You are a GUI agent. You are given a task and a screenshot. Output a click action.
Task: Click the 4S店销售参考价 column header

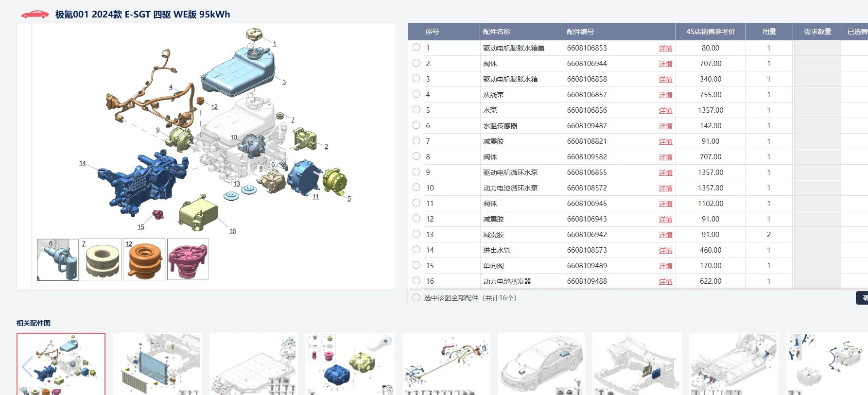pos(711,32)
